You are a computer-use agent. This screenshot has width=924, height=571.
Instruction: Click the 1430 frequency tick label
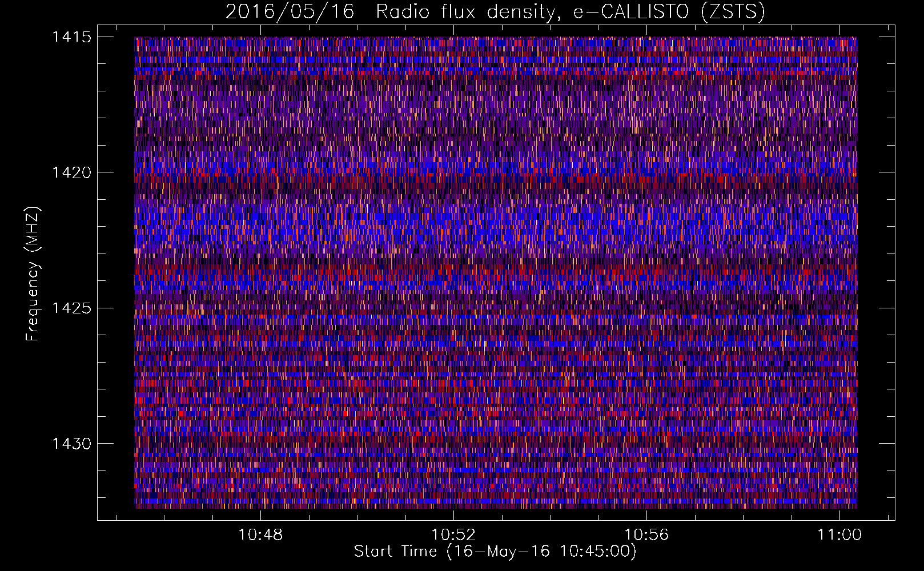[71, 444]
